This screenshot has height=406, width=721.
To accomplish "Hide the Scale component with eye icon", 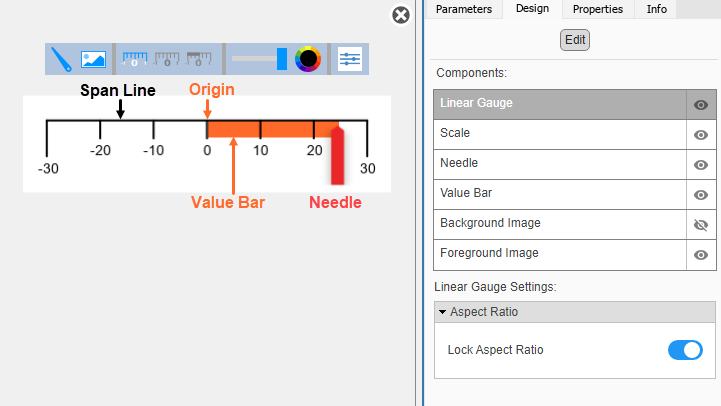I will pos(700,135).
